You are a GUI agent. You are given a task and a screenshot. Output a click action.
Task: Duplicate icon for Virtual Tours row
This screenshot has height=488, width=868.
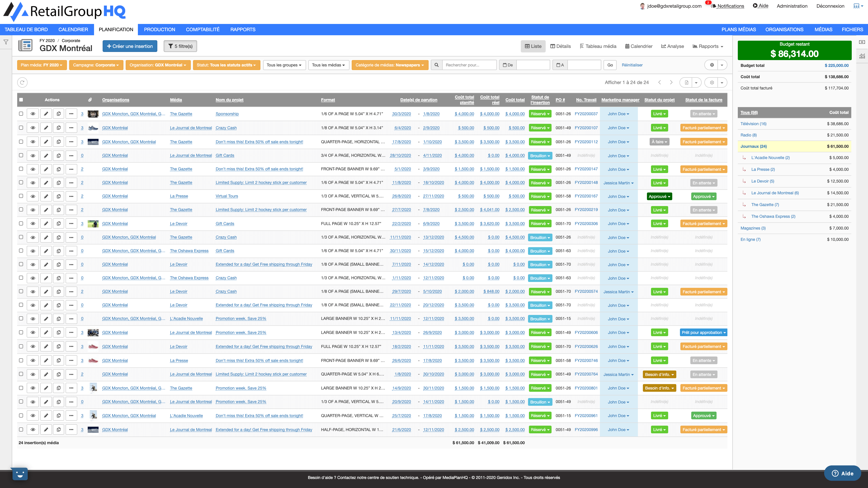[59, 196]
